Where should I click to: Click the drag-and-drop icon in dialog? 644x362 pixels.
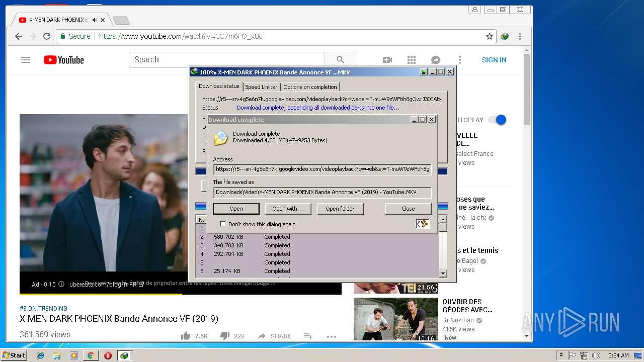click(423, 224)
